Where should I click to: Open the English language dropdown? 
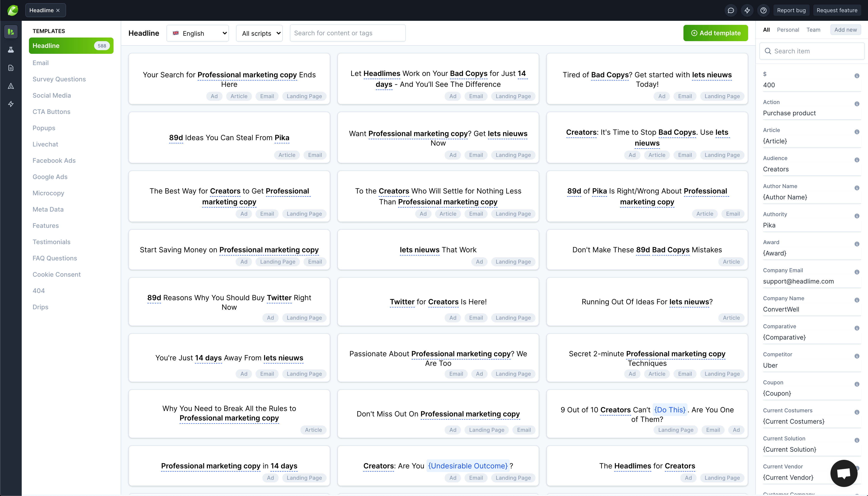pyautogui.click(x=198, y=33)
